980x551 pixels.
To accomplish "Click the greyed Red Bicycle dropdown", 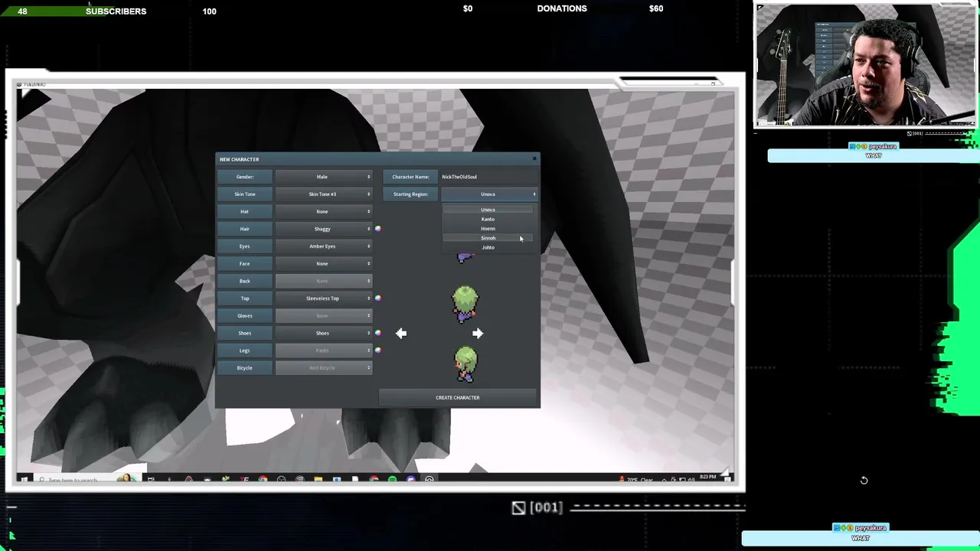I will pyautogui.click(x=323, y=368).
